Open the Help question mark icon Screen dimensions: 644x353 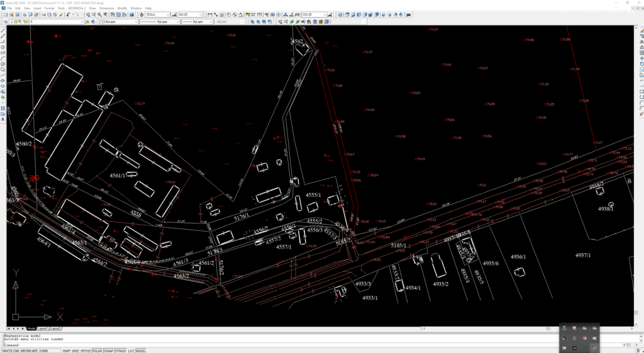pyautogui.click(x=131, y=14)
